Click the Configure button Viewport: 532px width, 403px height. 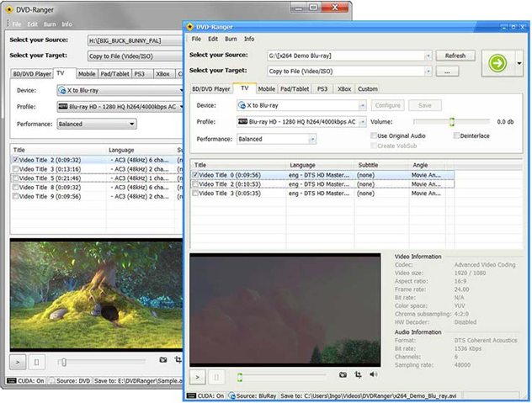click(387, 105)
